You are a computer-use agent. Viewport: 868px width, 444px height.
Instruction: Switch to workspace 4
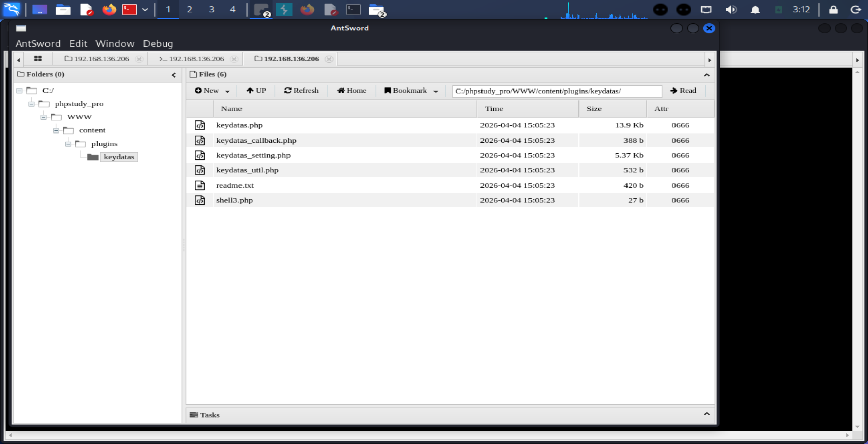pyautogui.click(x=232, y=9)
